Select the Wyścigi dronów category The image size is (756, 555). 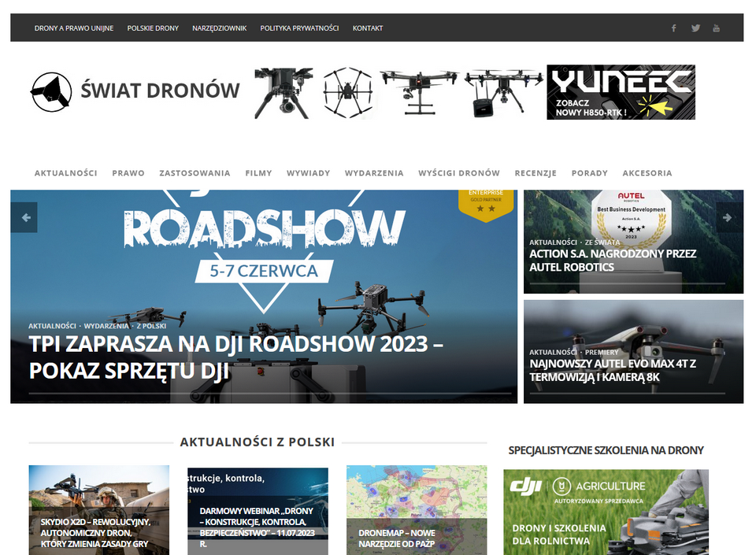(x=459, y=173)
